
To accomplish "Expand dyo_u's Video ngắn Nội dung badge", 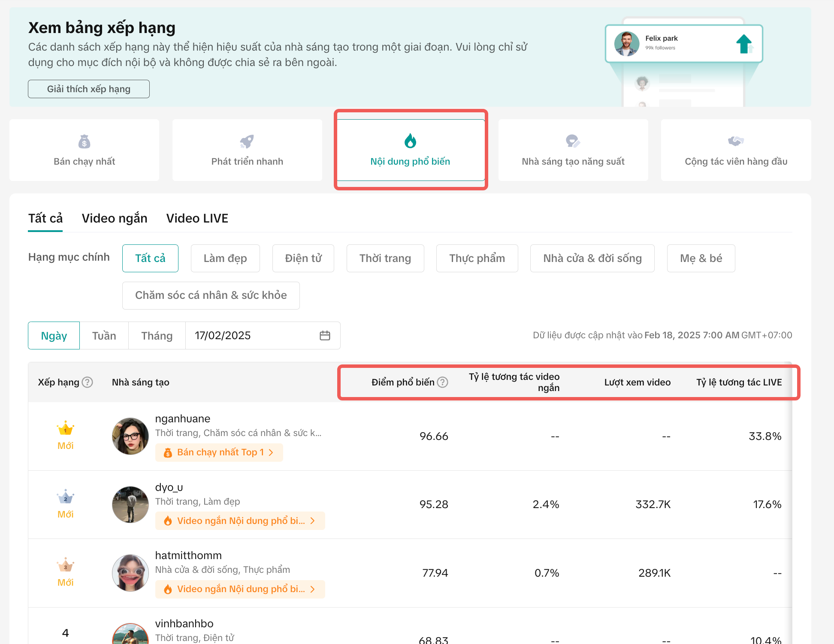I will (240, 521).
